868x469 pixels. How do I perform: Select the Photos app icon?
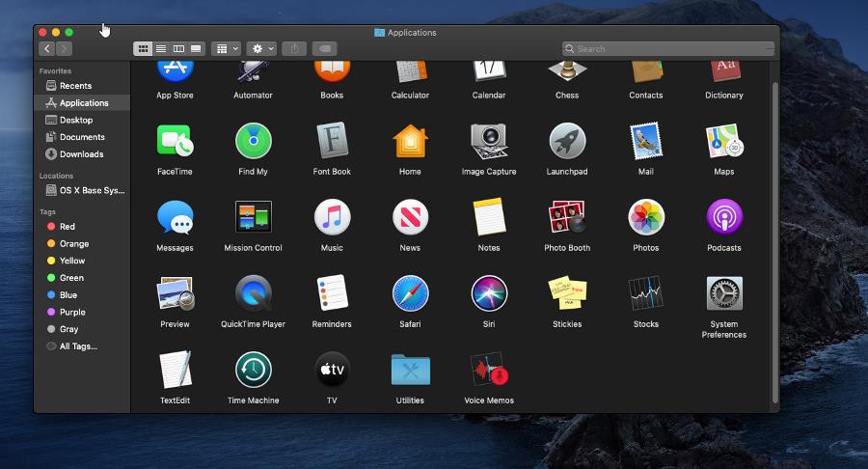pos(646,217)
